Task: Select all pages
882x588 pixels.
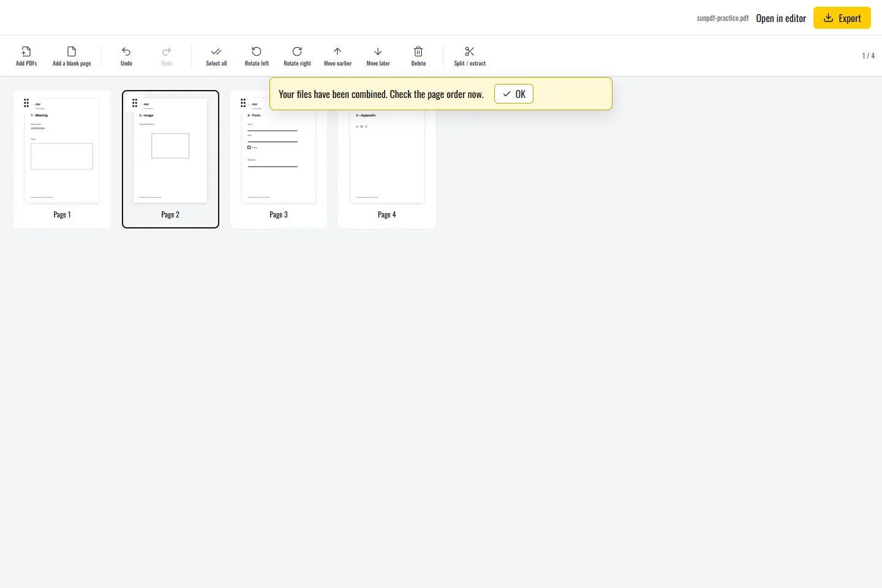Action: coord(216,56)
